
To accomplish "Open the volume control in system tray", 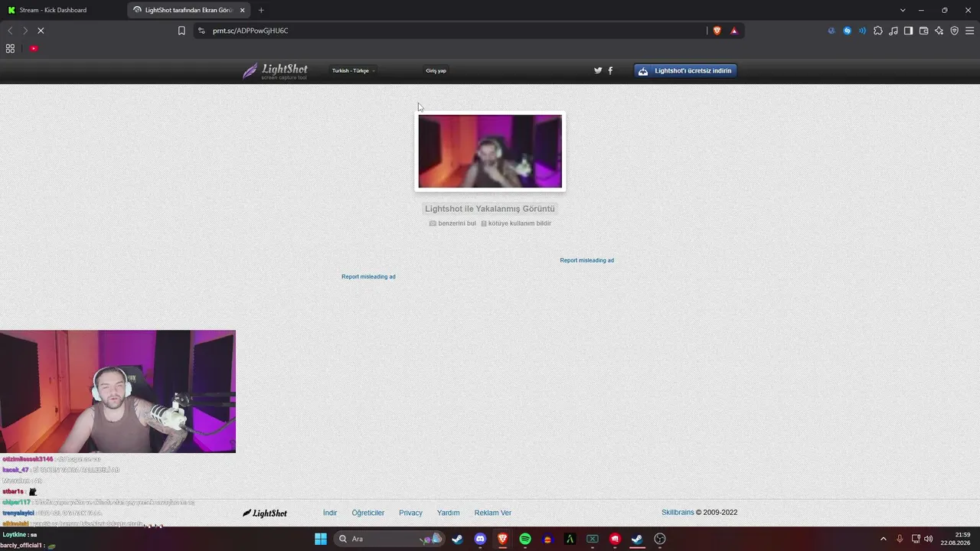I will [929, 539].
